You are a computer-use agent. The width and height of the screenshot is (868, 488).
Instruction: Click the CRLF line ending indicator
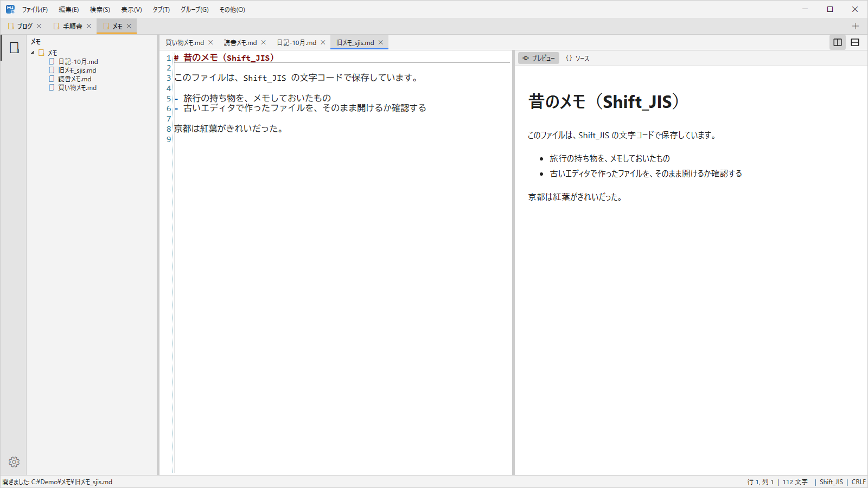coord(858,482)
